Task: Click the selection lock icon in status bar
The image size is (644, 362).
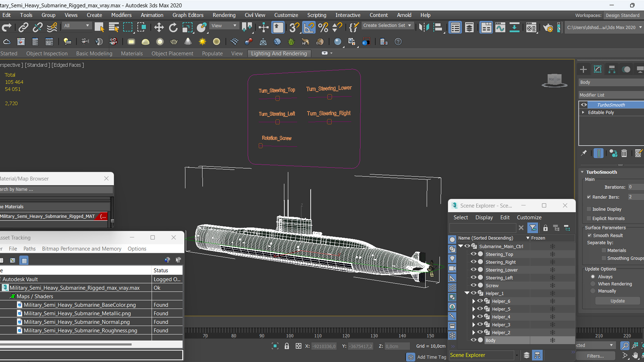Action: pyautogui.click(x=287, y=346)
